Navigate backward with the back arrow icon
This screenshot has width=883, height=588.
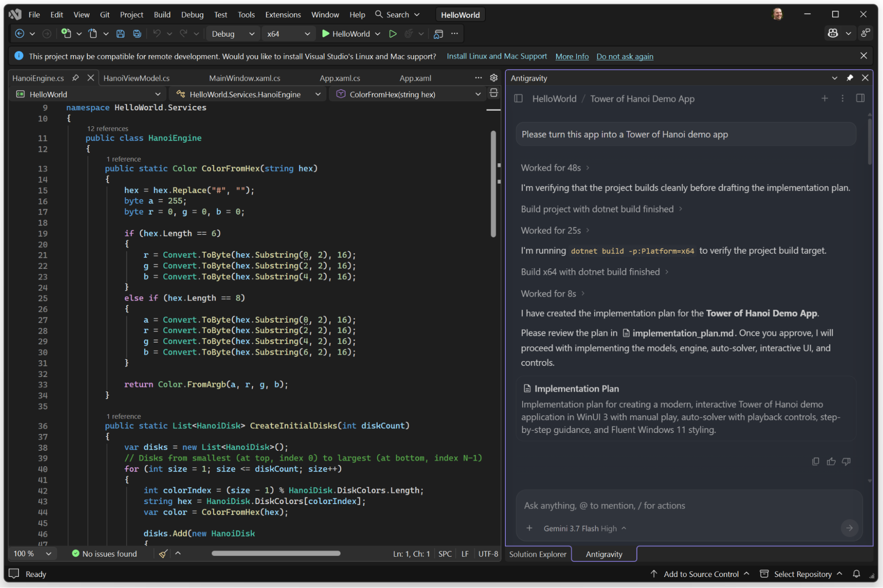tap(19, 34)
